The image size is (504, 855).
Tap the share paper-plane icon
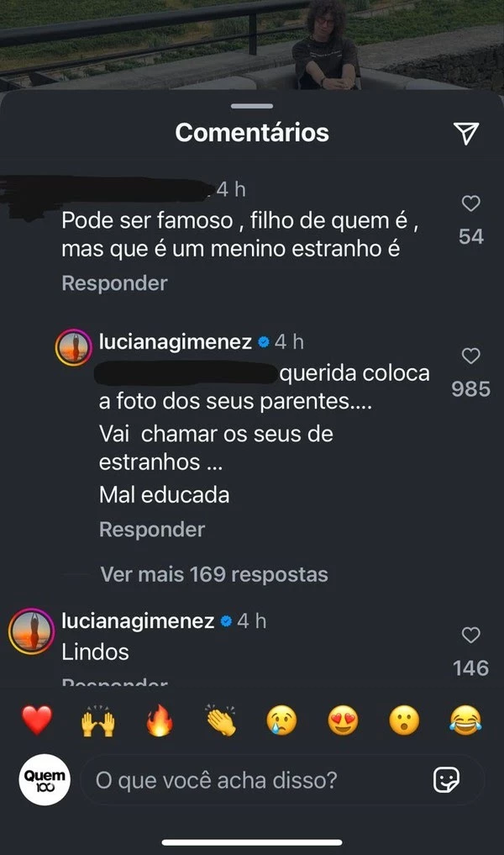(x=465, y=133)
